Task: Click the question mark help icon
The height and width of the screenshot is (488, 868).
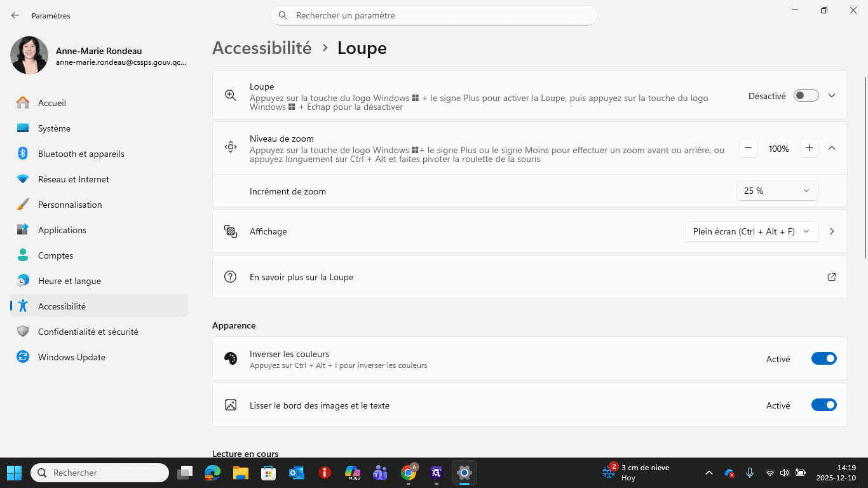Action: click(x=231, y=277)
